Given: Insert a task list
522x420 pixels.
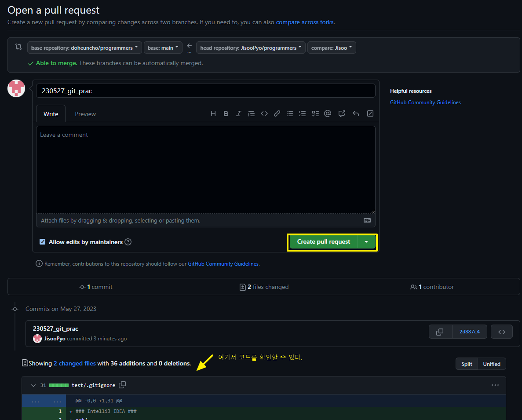Looking at the screenshot, I should click(315, 114).
